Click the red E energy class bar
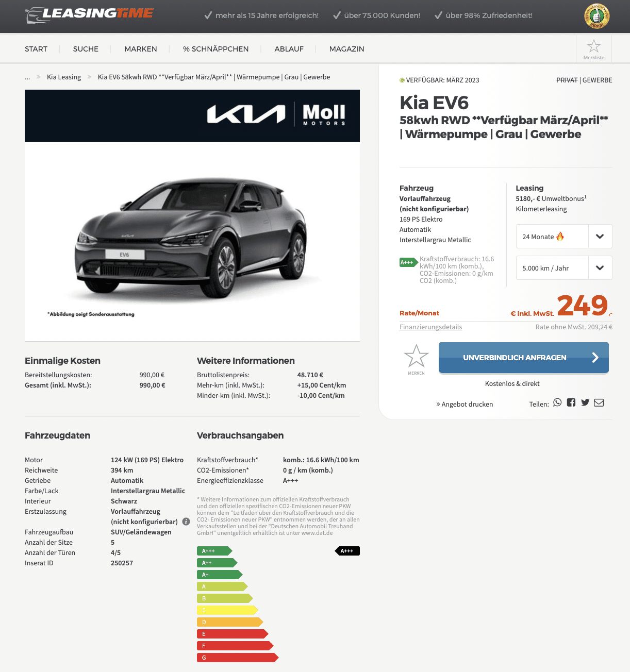 pos(233,634)
